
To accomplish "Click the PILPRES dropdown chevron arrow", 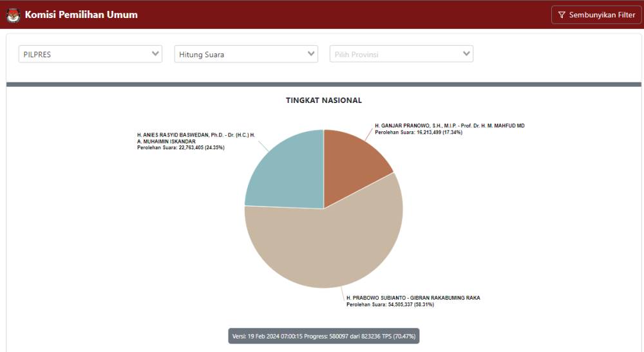I will pos(155,54).
